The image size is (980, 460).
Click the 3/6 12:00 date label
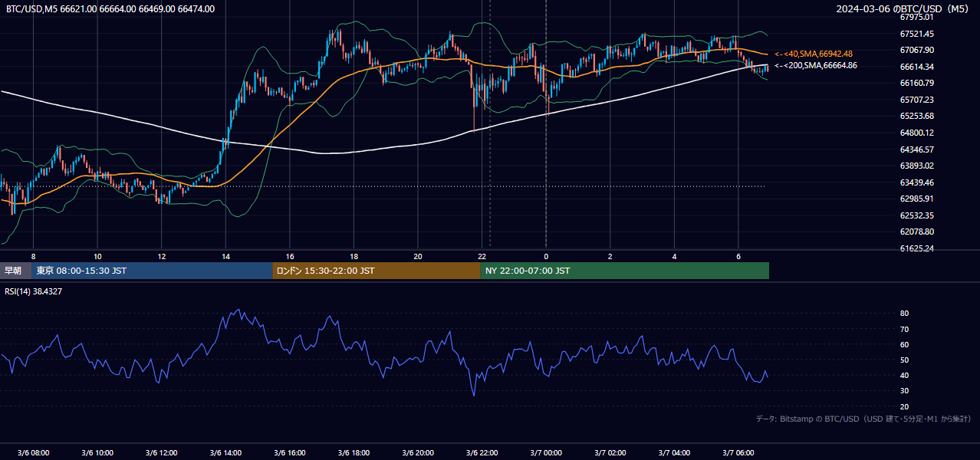pyautogui.click(x=161, y=453)
